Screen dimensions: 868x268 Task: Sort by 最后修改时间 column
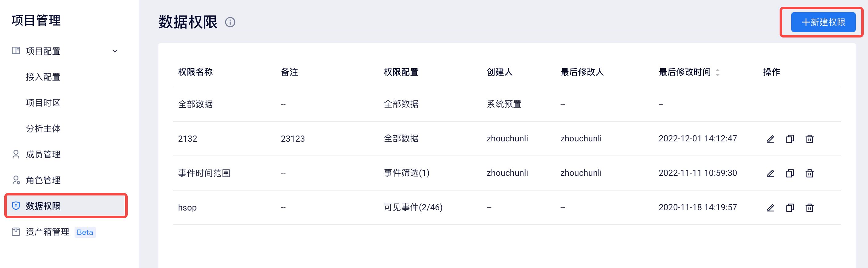coord(717,72)
